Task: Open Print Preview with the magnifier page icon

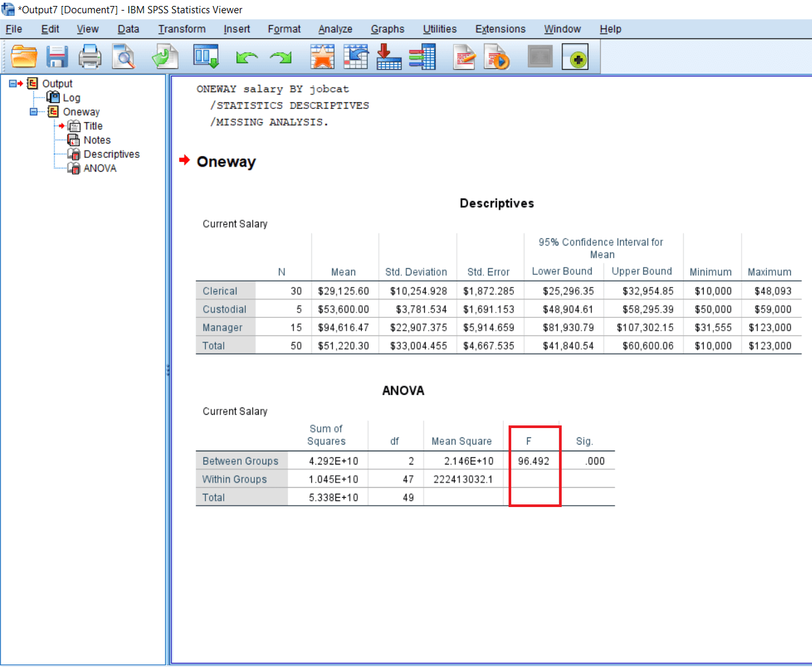Action: pyautogui.click(x=123, y=57)
